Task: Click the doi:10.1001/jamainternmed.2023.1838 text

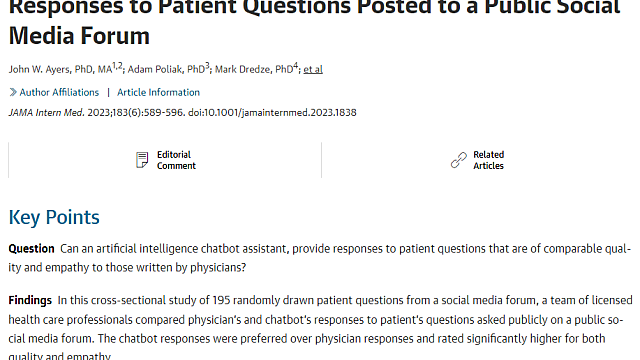Action: [x=272, y=113]
